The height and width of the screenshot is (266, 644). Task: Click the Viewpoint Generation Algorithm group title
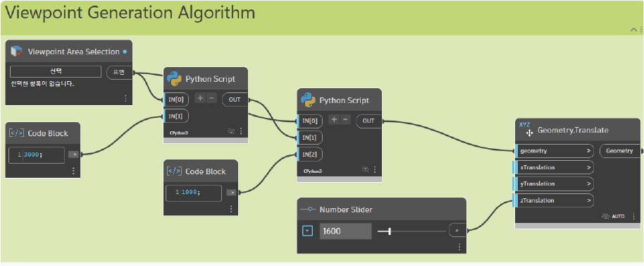130,13
